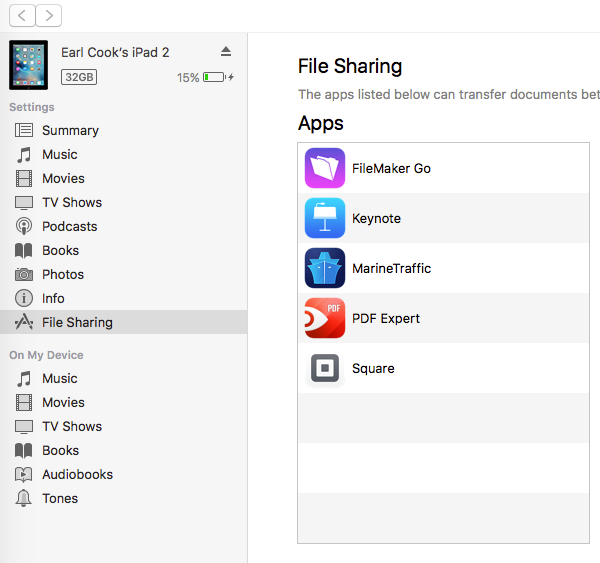The height and width of the screenshot is (563, 600).
Task: Open Info in the Settings sidebar
Action: coord(53,299)
